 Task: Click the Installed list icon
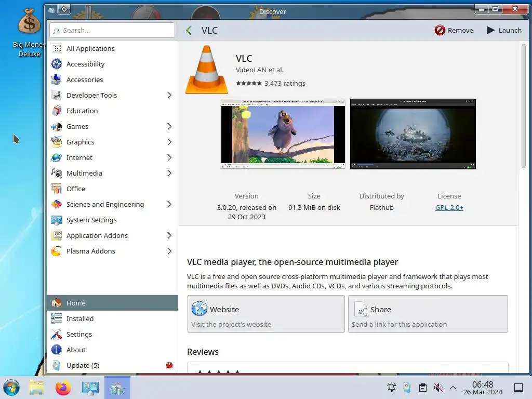pos(57,318)
